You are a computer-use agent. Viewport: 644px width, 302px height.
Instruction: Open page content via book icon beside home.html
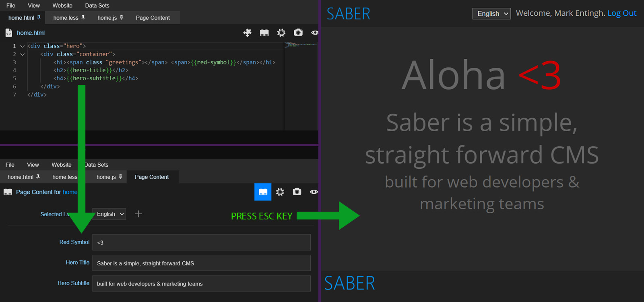coord(264,33)
